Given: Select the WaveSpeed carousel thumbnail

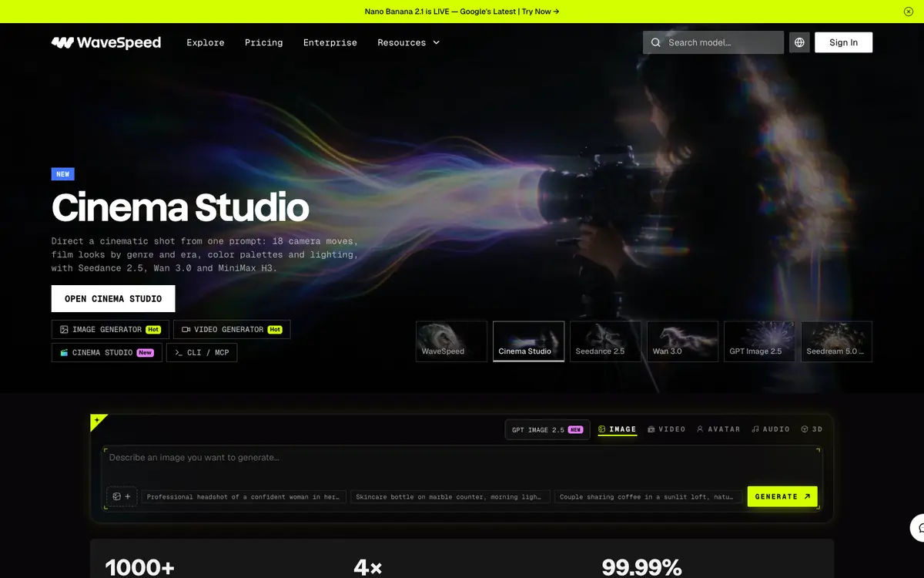Looking at the screenshot, I should click(x=451, y=341).
